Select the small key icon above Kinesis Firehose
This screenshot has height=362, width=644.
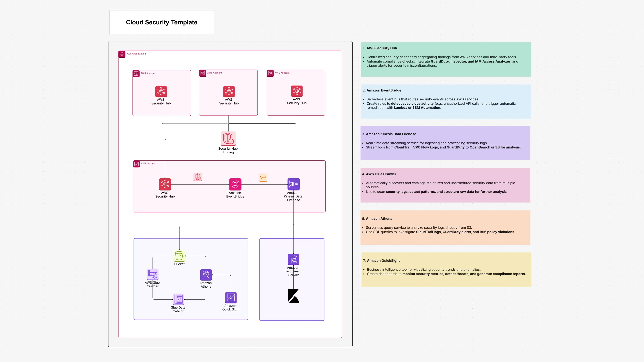(x=263, y=177)
